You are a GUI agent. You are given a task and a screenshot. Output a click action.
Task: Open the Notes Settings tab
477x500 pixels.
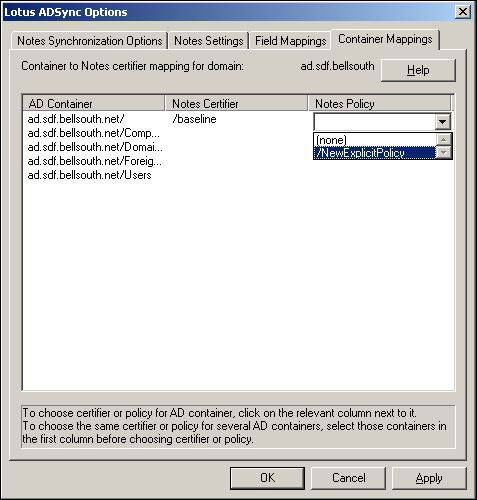[x=209, y=41]
